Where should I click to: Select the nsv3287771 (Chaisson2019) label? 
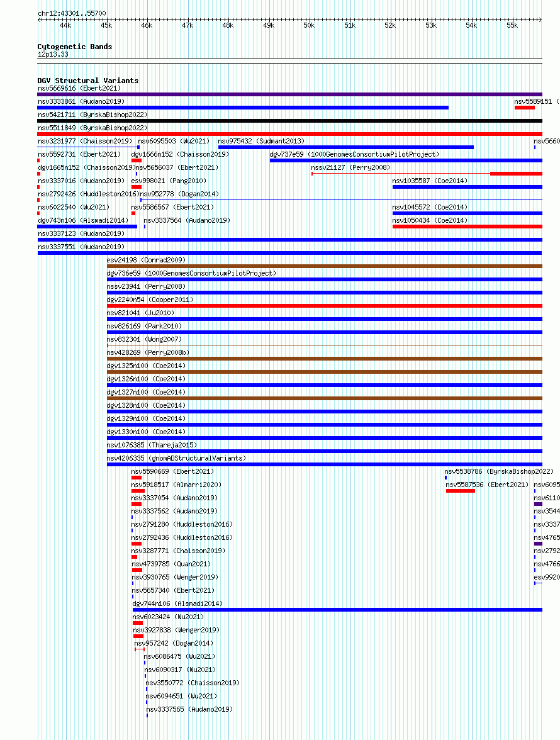[x=178, y=551]
